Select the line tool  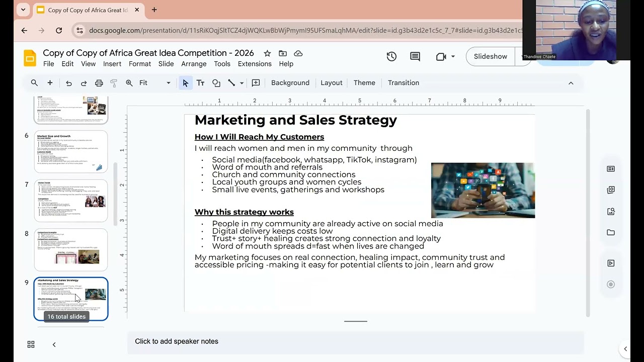tap(231, 83)
